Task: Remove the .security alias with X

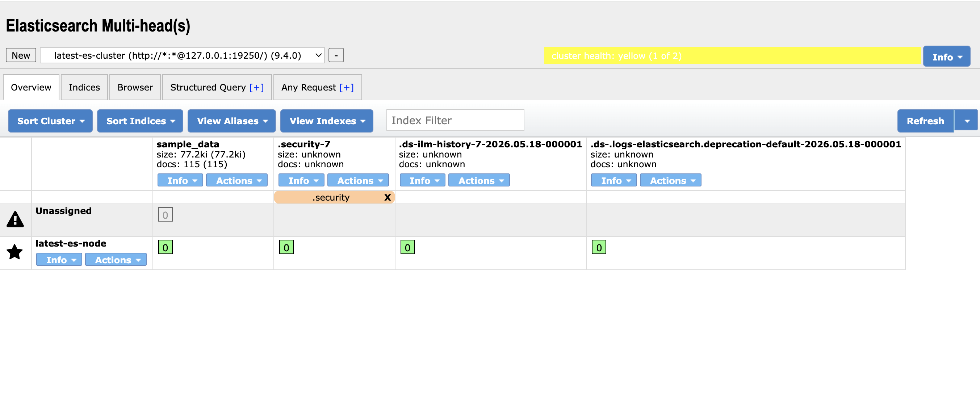Action: pos(387,197)
